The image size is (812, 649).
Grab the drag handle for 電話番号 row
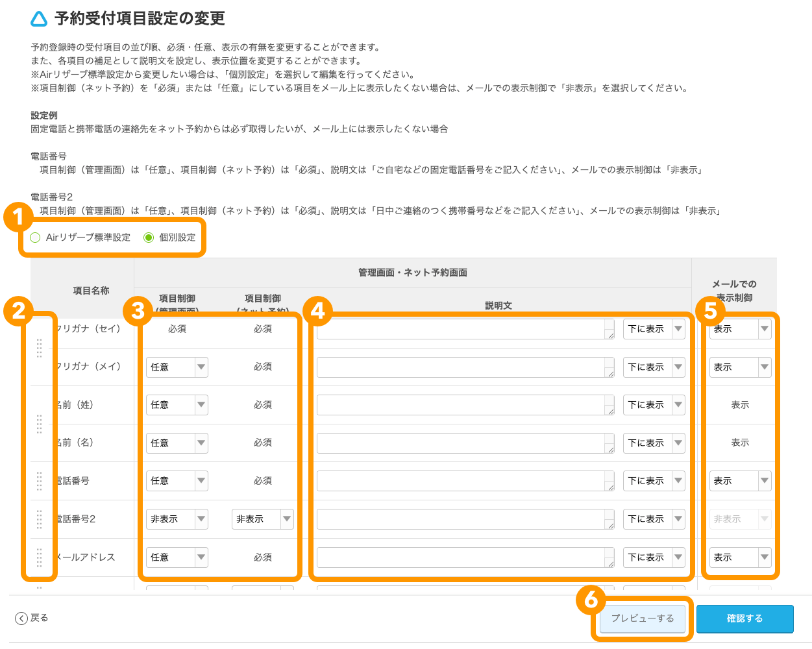(x=39, y=481)
